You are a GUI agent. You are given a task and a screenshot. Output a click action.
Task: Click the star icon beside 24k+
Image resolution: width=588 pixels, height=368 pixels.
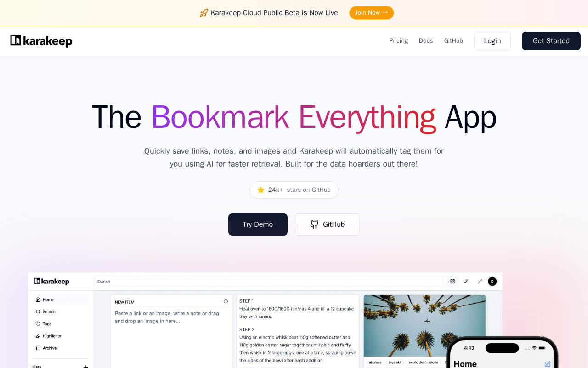pos(261,190)
